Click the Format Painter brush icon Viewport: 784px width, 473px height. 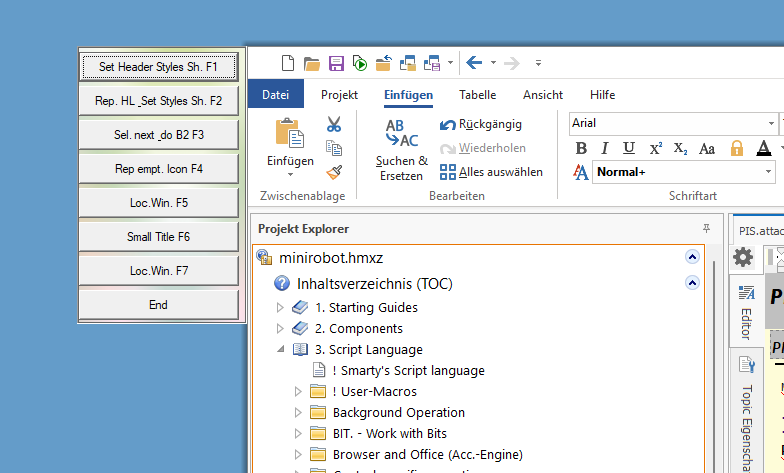(x=334, y=171)
